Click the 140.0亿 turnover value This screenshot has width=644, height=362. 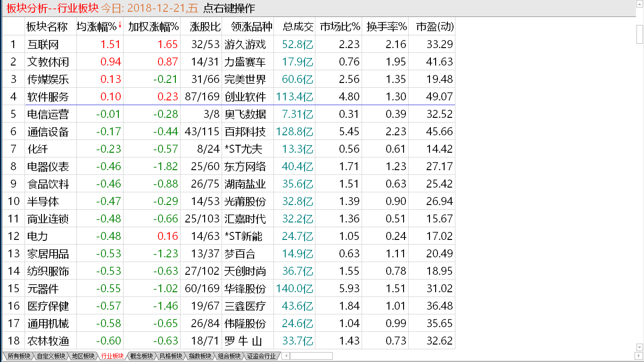pyautogui.click(x=295, y=288)
